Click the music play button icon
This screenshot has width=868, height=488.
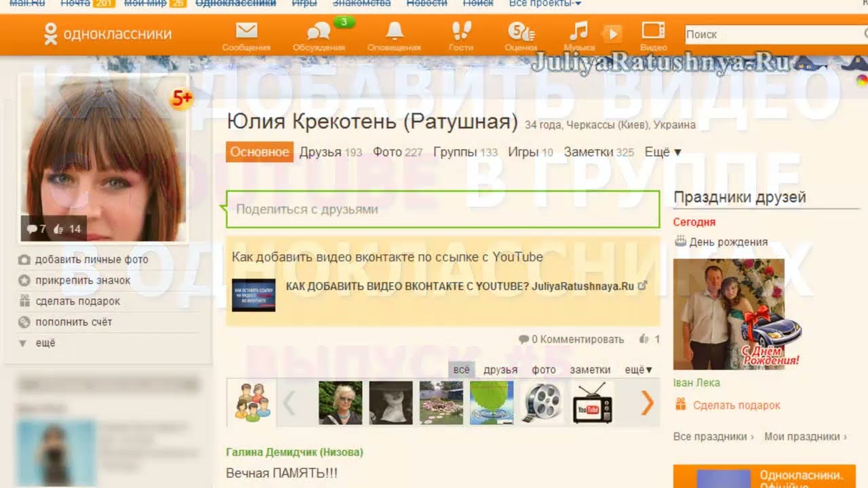[612, 33]
